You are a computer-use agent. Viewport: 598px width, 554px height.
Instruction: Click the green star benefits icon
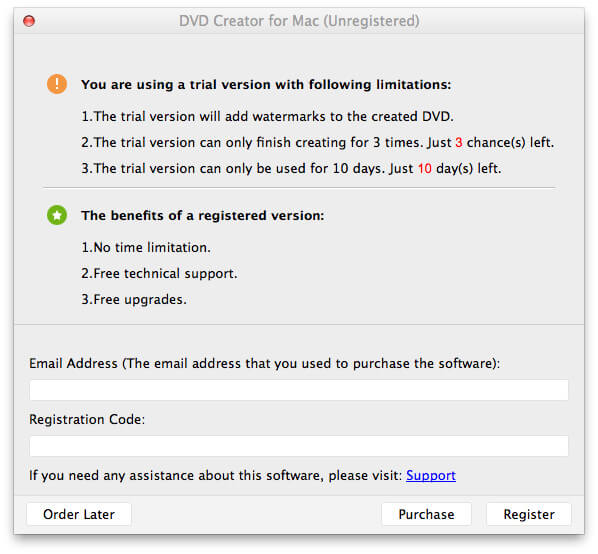[x=57, y=215]
